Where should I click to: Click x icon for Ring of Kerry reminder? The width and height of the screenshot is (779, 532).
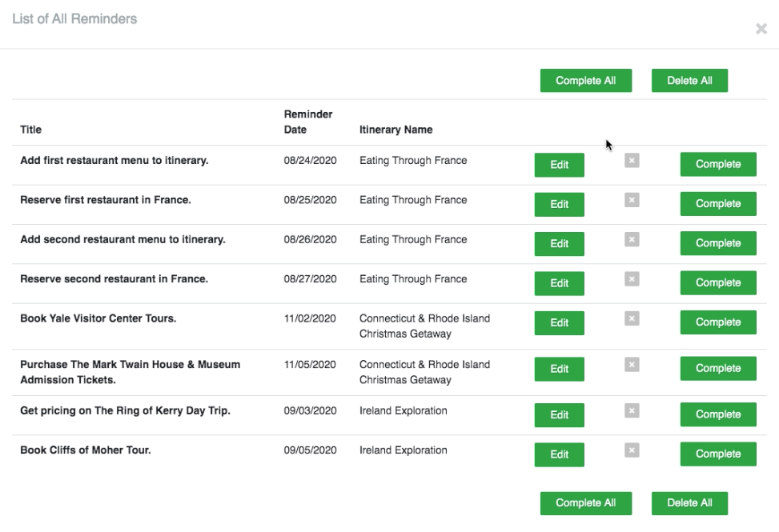[x=632, y=410]
